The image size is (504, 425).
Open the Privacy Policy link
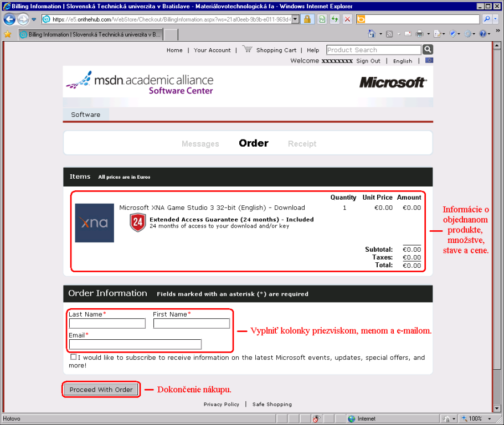pyautogui.click(x=222, y=405)
